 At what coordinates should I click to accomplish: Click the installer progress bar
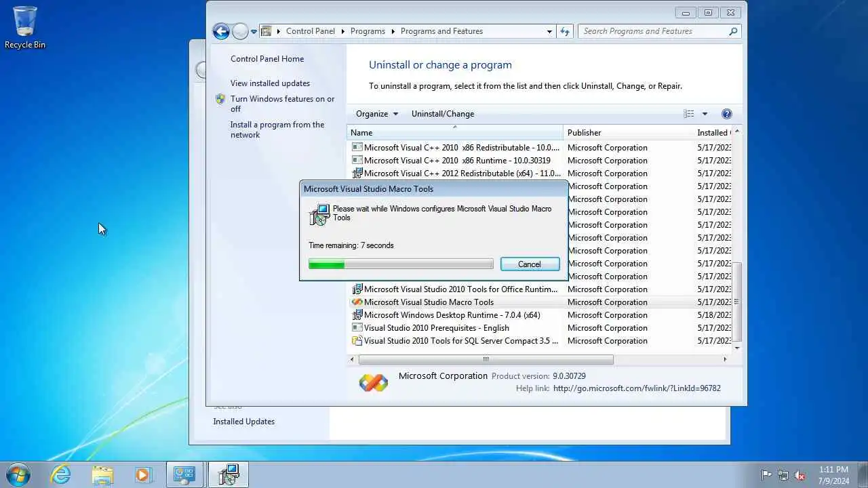(401, 264)
